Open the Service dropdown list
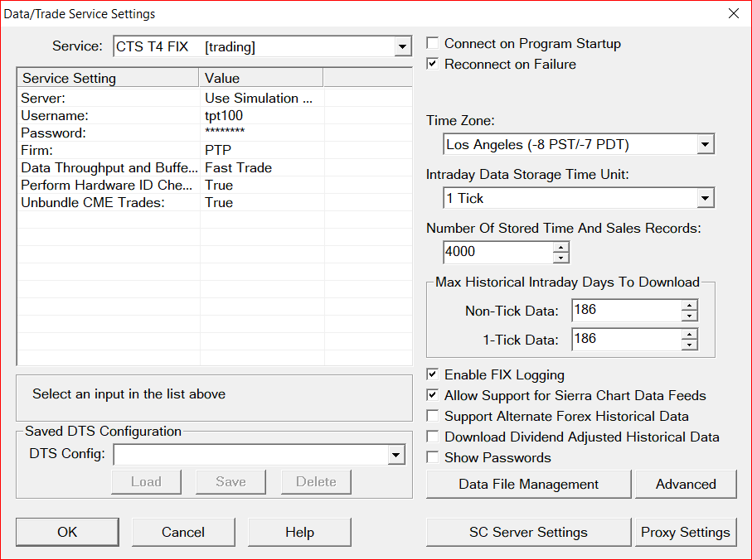This screenshot has width=752, height=560. 402,46
